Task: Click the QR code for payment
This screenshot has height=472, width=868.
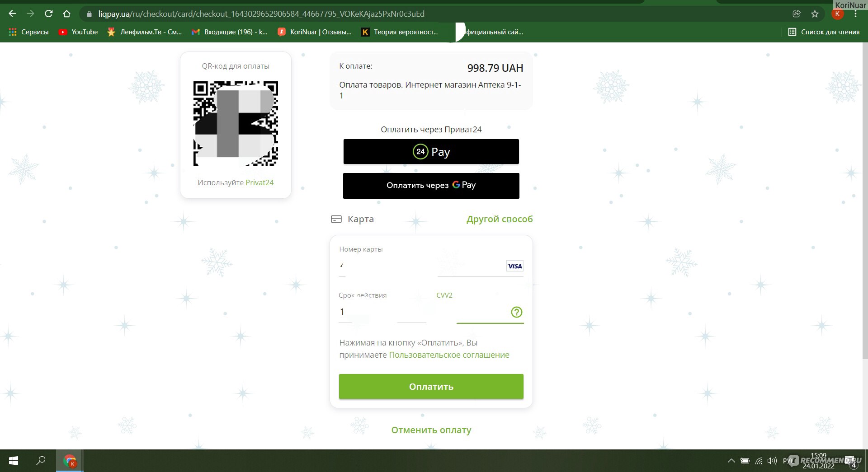Action: [x=236, y=123]
